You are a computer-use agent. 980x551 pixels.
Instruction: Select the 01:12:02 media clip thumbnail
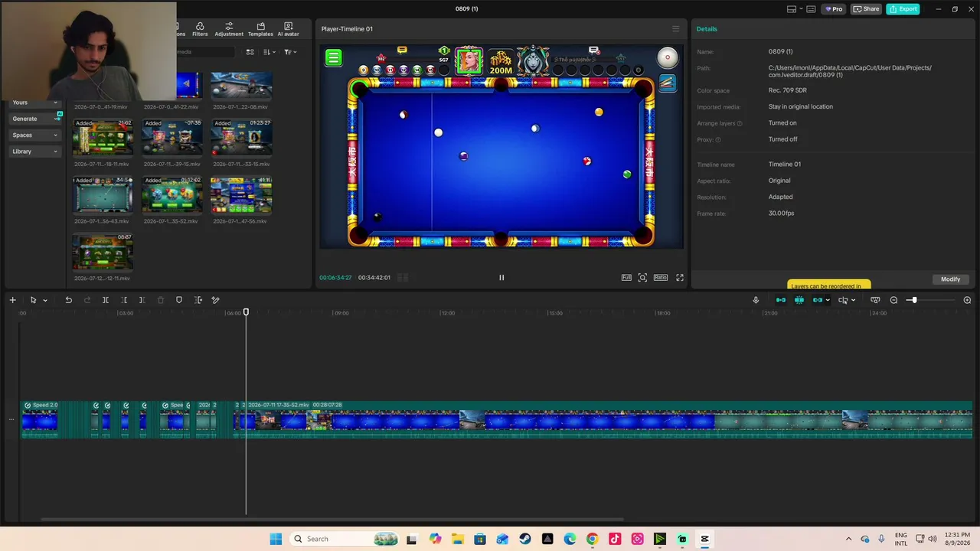[x=172, y=194]
